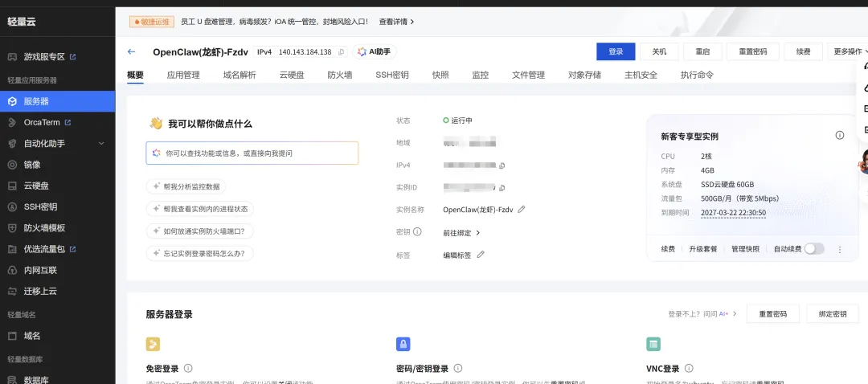Select the 对象存储 tab
Screen dimensions: 868x384
point(584,75)
